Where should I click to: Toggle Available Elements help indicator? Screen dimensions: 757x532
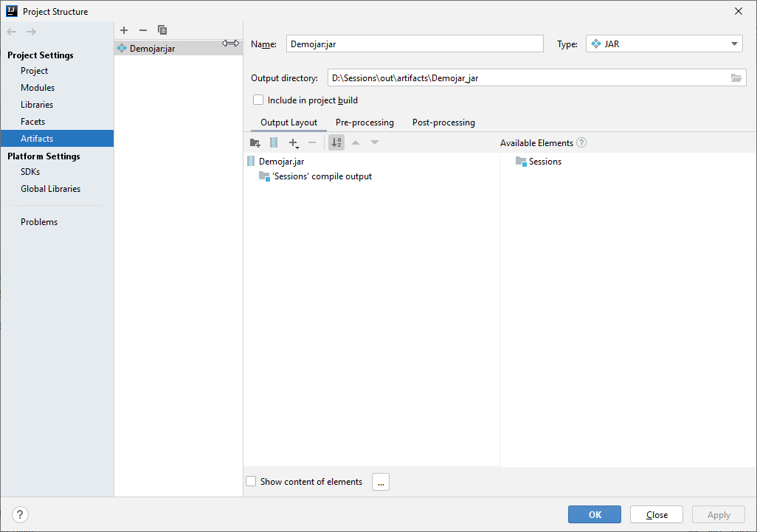[x=581, y=142]
